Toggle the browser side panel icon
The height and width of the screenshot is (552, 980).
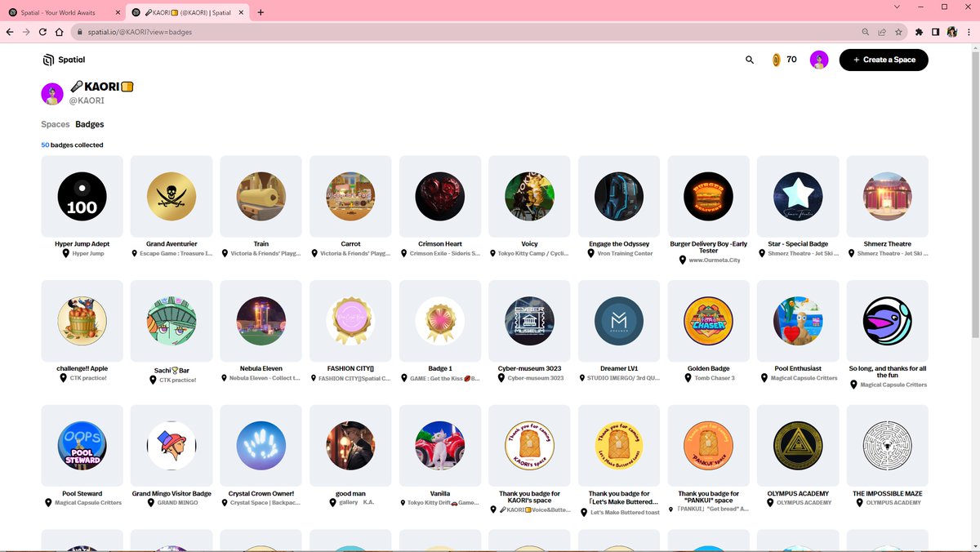[936, 32]
